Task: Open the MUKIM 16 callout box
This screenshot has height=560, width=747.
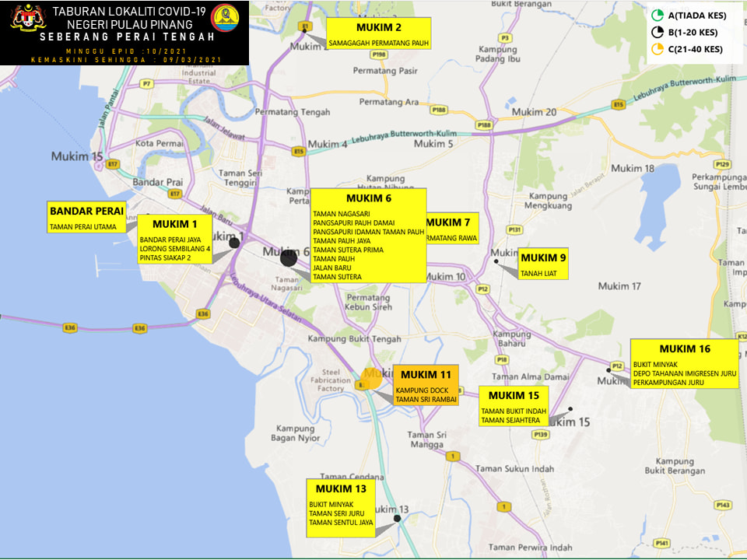Action: (685, 364)
